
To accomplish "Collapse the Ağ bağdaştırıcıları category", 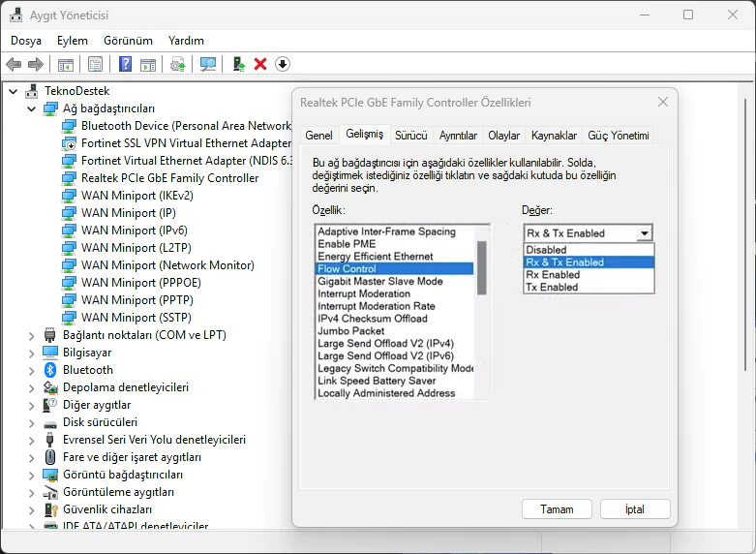I will pyautogui.click(x=32, y=108).
